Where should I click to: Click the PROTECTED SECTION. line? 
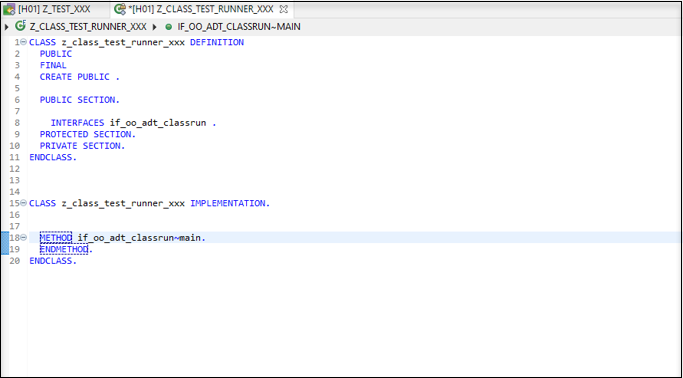coord(88,134)
